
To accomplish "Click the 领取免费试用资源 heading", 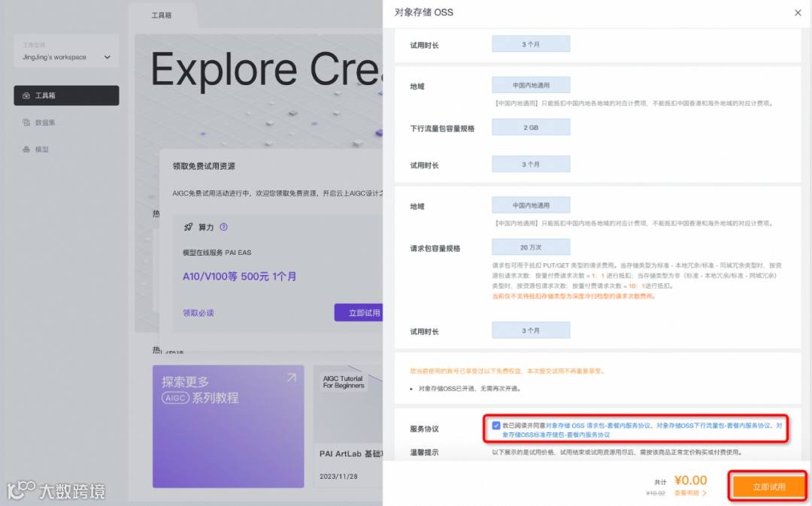I will pos(204,166).
